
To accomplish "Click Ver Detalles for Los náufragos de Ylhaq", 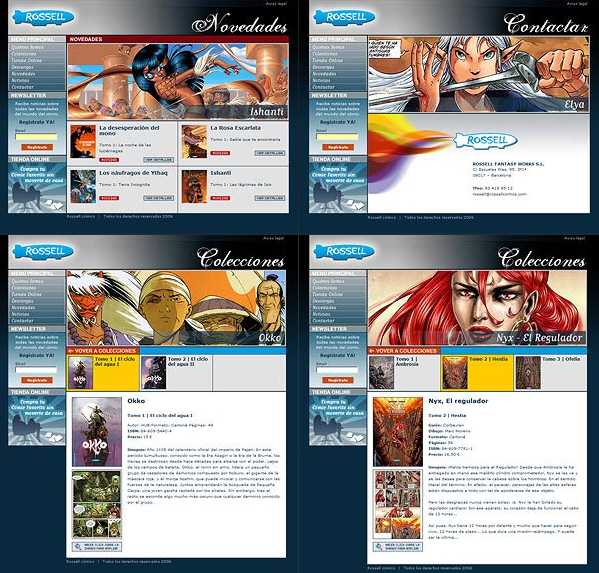I will click(159, 198).
